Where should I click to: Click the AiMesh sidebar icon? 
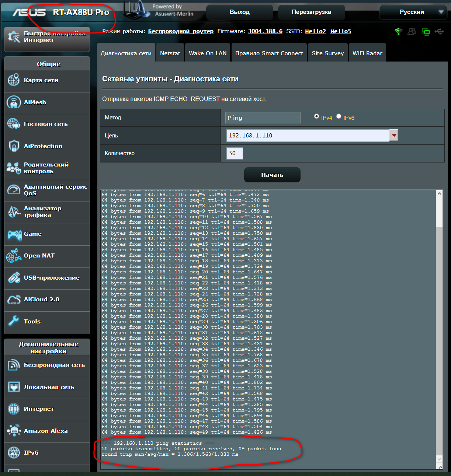[x=14, y=102]
